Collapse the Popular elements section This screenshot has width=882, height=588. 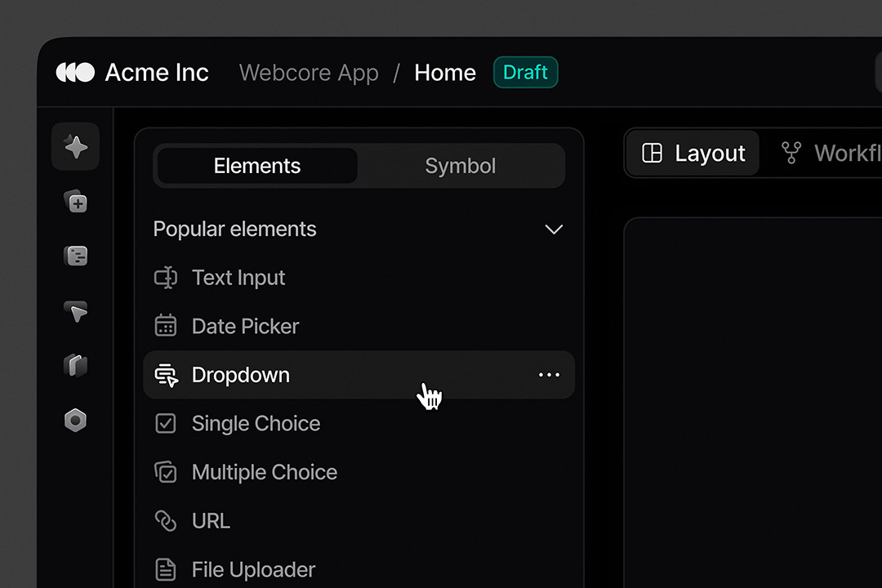554,229
